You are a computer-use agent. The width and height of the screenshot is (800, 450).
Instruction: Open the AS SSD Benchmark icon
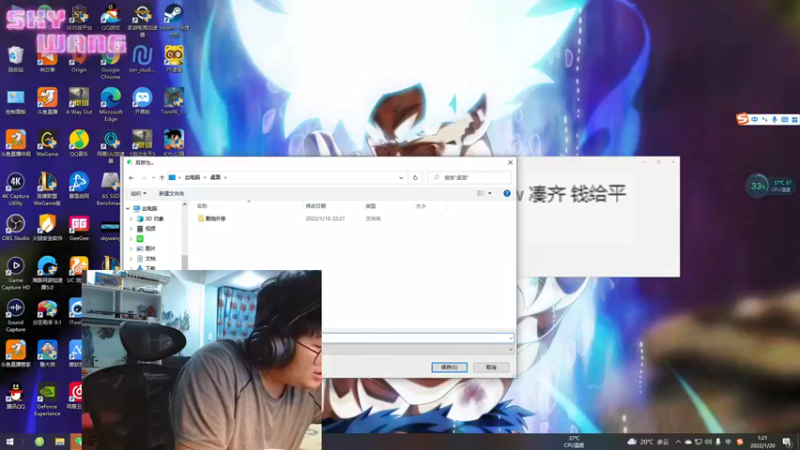pyautogui.click(x=110, y=189)
